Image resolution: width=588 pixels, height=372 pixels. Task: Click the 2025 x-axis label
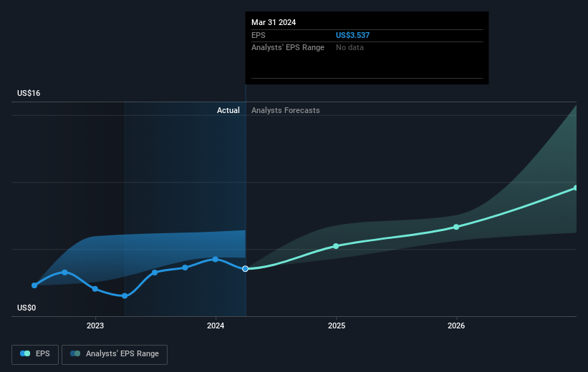click(337, 325)
